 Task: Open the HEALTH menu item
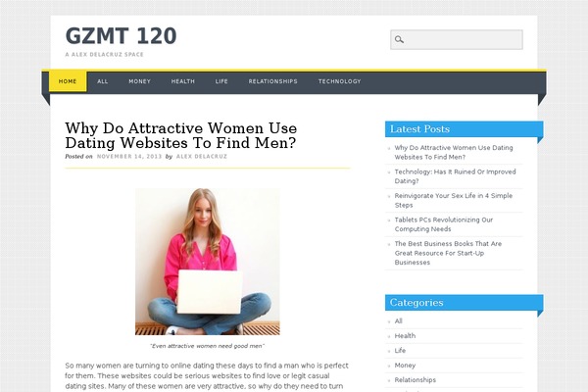click(183, 81)
